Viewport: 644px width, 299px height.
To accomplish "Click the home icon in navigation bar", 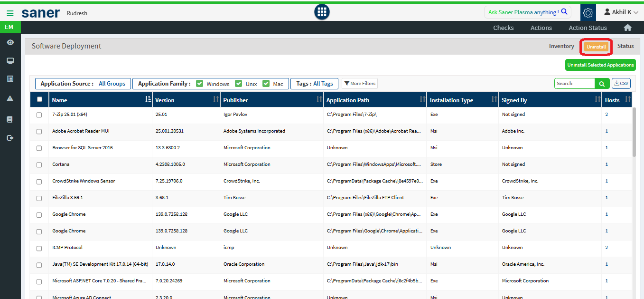I will [627, 28].
